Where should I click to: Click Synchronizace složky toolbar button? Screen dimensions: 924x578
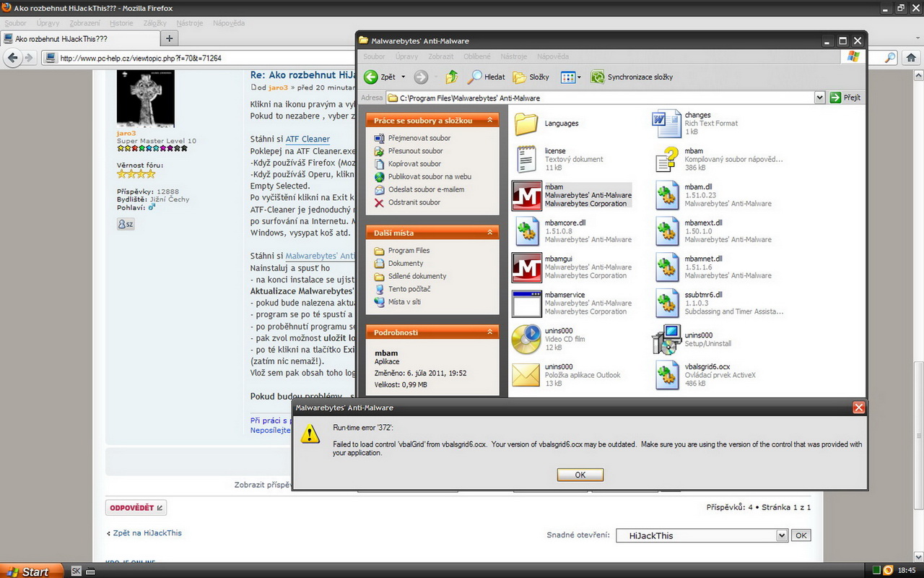click(632, 77)
